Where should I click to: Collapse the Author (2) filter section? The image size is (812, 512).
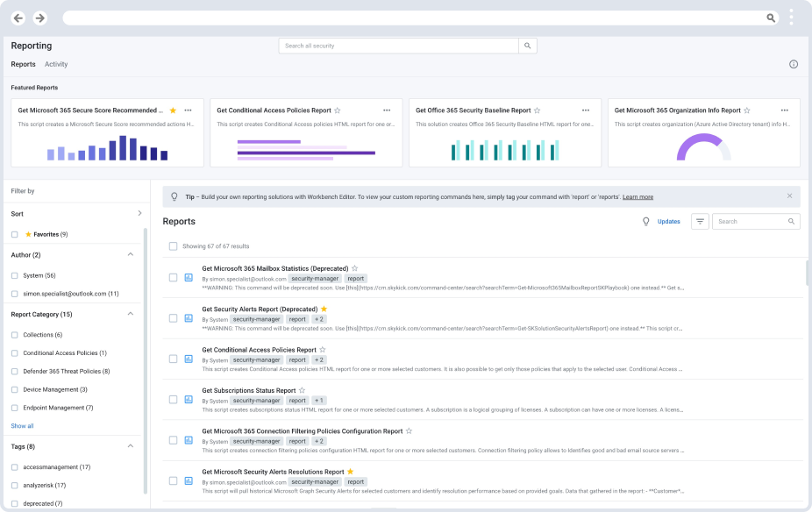tap(131, 254)
